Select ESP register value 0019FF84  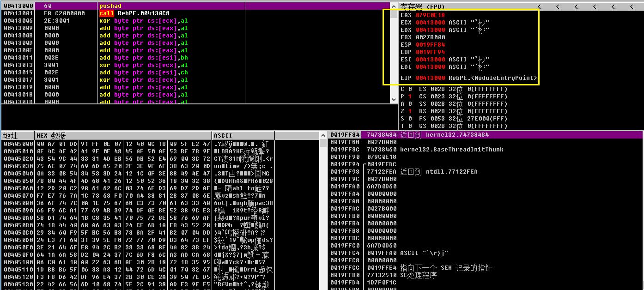click(x=430, y=45)
